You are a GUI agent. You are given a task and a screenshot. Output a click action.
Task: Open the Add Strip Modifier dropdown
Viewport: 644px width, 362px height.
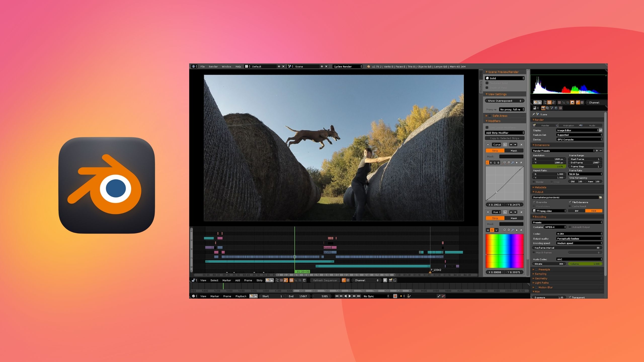pos(505,133)
